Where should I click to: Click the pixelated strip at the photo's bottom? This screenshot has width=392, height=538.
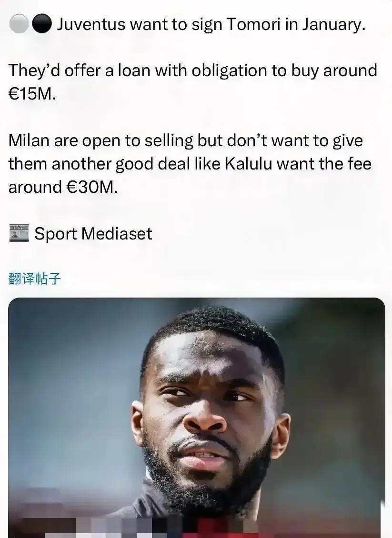point(196,528)
